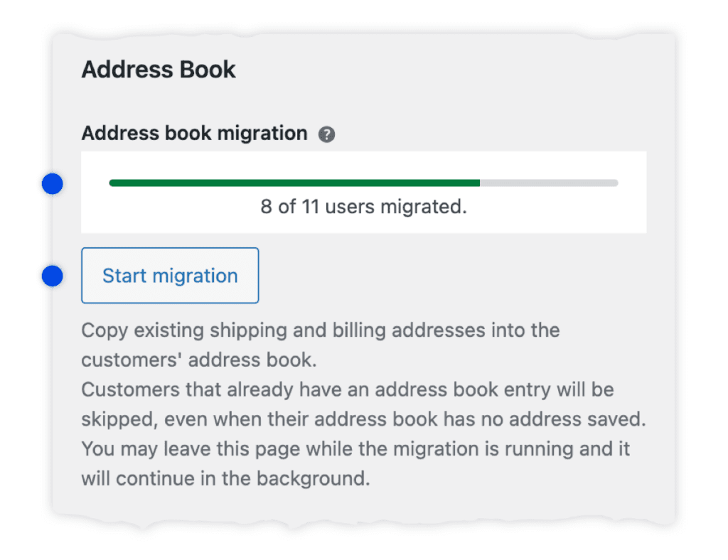Click the migration status panel
This screenshot has height=560, width=728.
[364, 192]
